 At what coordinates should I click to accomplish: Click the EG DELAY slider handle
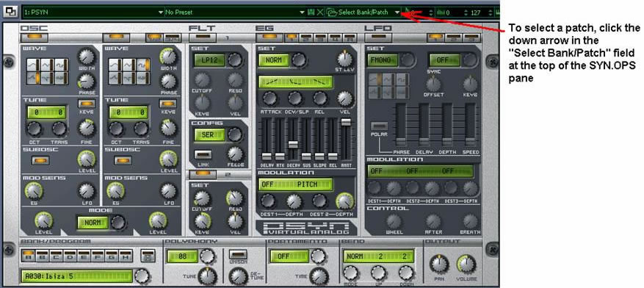[266, 156]
